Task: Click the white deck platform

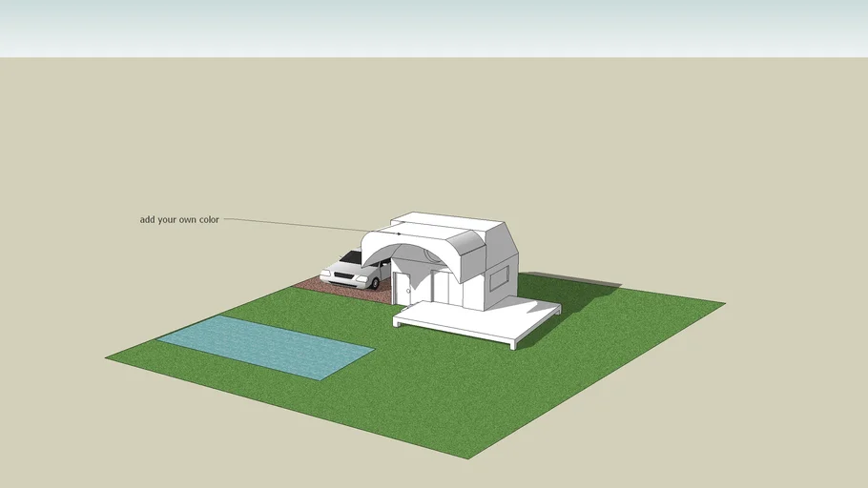Action: pos(477,322)
